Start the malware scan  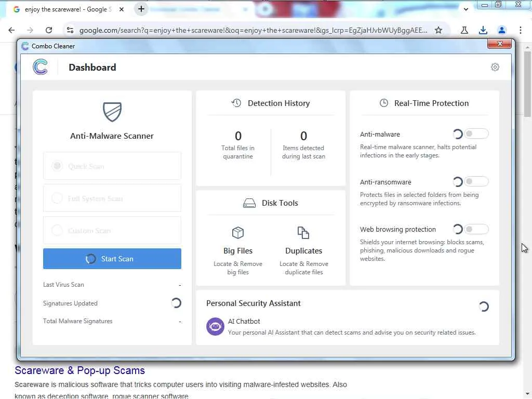click(x=112, y=259)
